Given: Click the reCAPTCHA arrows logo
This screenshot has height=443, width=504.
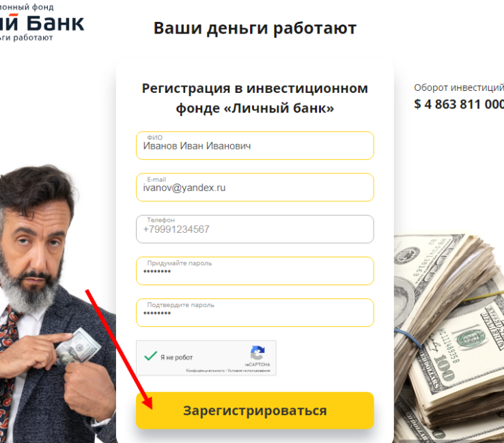Looking at the screenshot, I should (x=257, y=353).
